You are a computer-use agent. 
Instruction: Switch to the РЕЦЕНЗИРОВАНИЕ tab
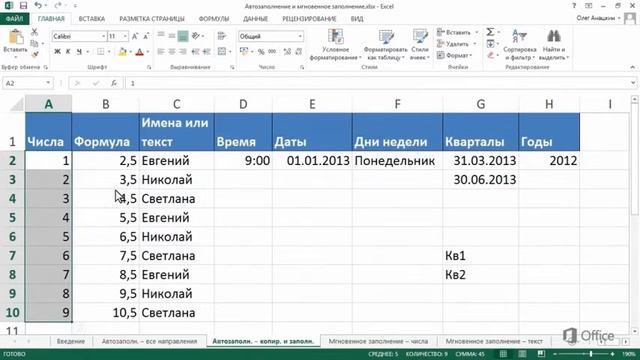pos(309,19)
